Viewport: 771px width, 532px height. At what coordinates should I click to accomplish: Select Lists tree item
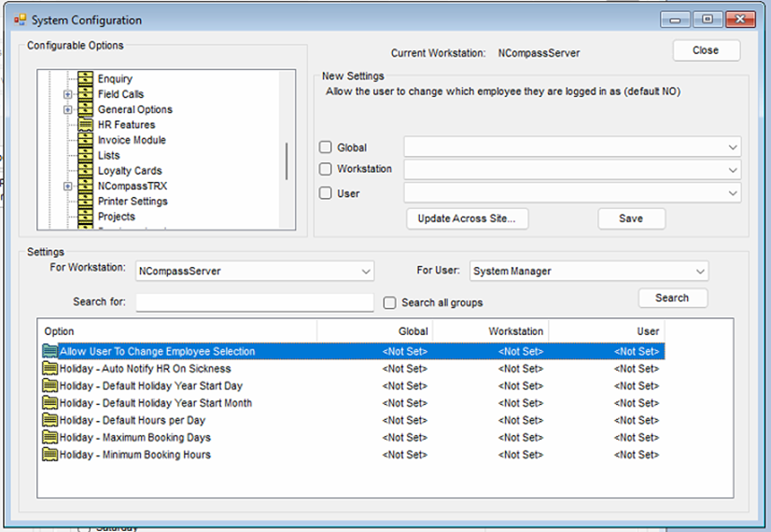pyautogui.click(x=108, y=155)
